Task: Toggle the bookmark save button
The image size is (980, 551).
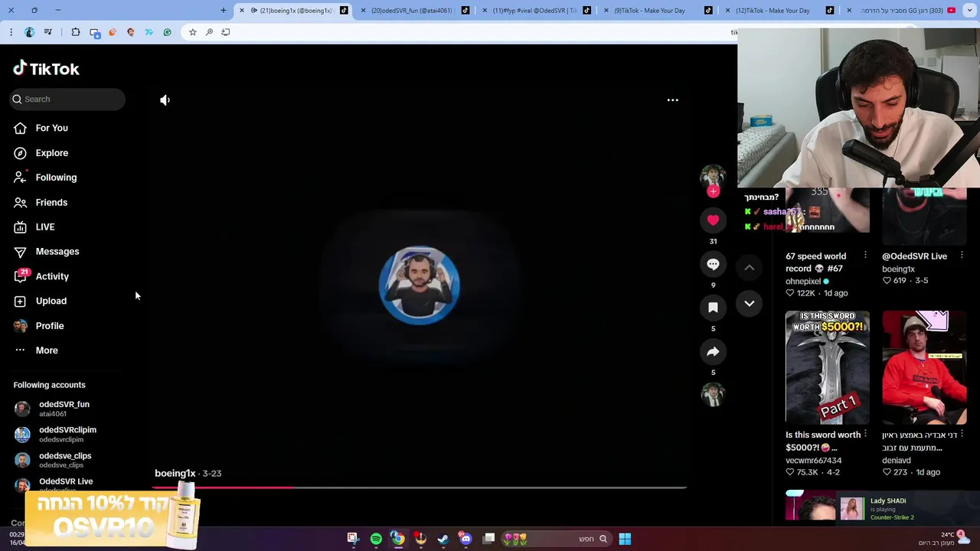Action: pyautogui.click(x=713, y=308)
